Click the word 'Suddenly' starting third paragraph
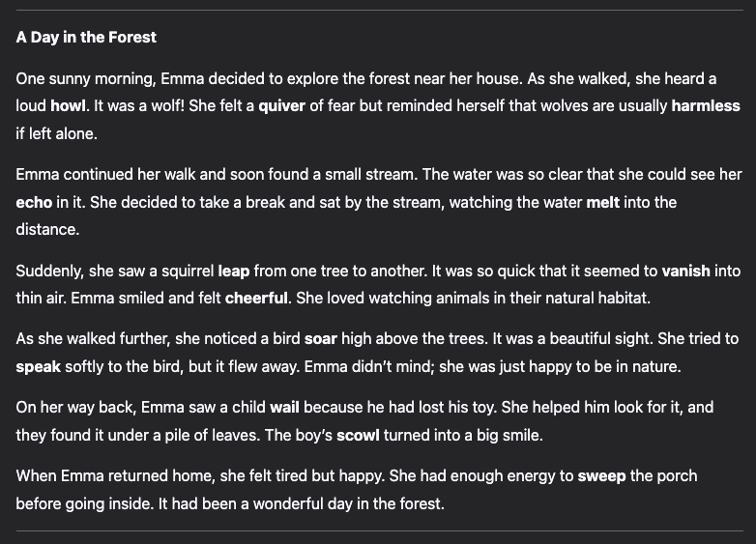 [49, 272]
